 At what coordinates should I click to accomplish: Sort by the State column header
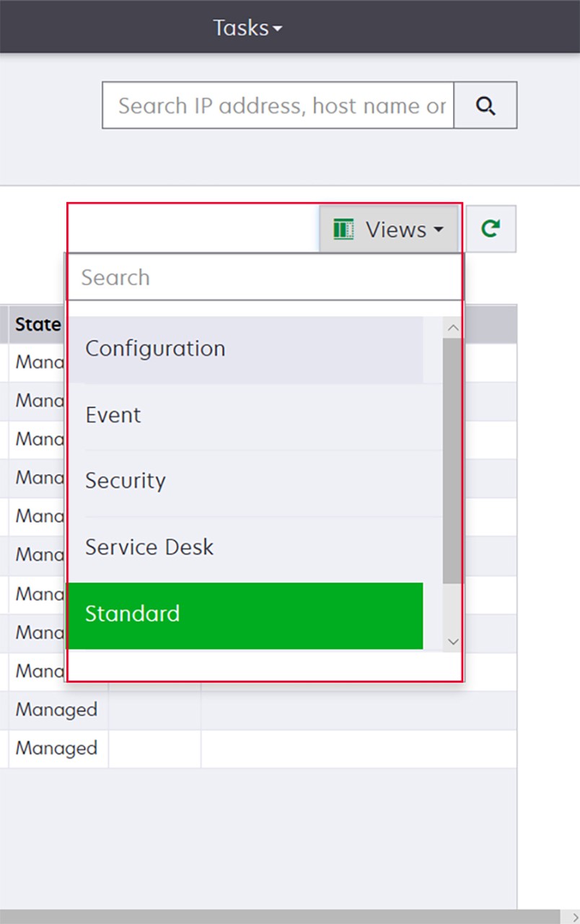pyautogui.click(x=38, y=324)
